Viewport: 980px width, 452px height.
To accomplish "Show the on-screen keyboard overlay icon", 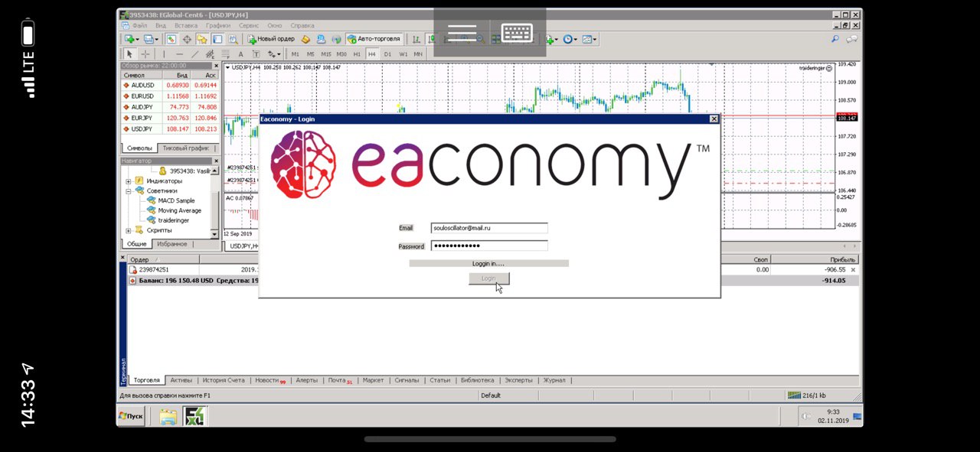I will tap(518, 33).
